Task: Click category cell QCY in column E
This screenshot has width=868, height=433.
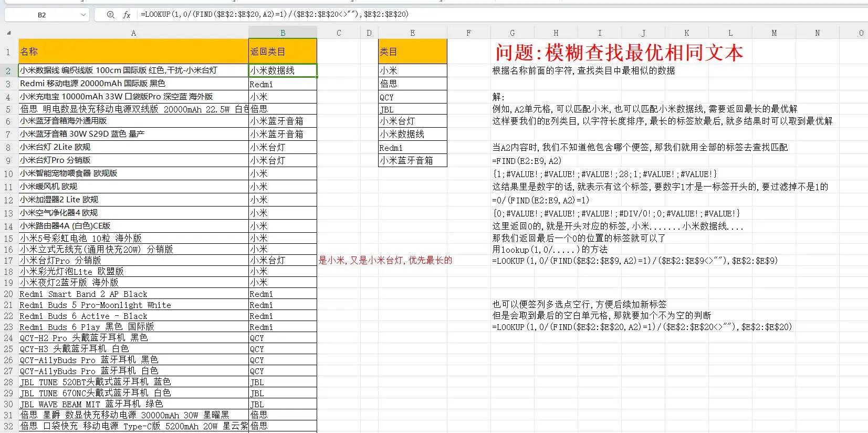Action: pyautogui.click(x=412, y=97)
